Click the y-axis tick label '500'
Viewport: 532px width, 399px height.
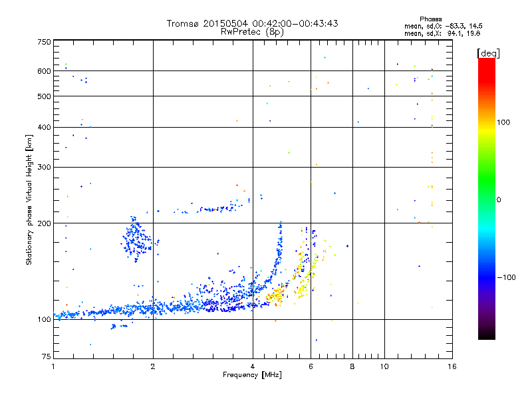point(44,96)
